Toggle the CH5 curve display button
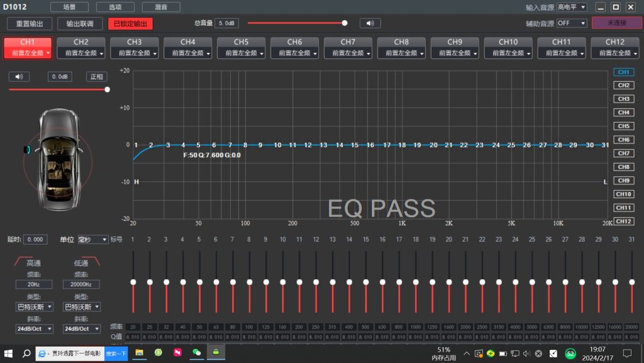The image size is (644, 363). [x=623, y=126]
